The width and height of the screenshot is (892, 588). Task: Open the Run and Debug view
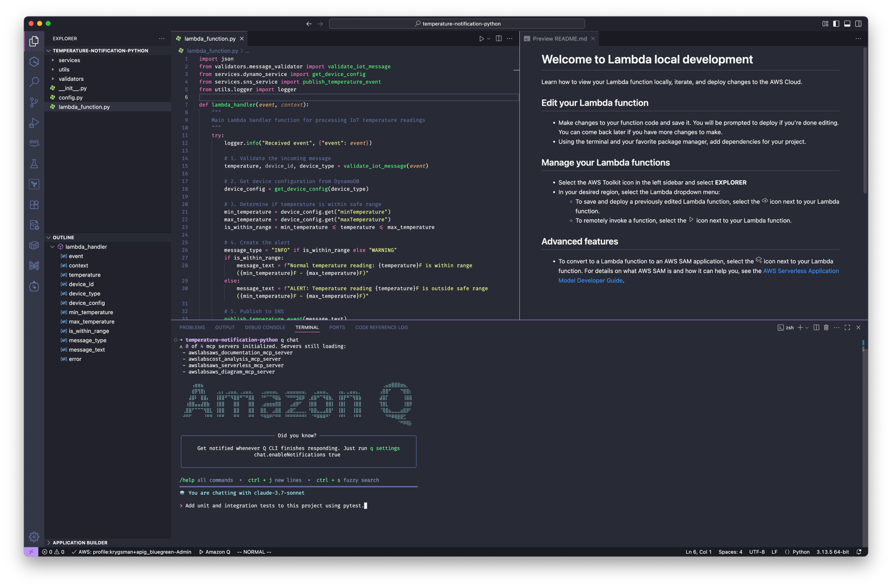(34, 123)
